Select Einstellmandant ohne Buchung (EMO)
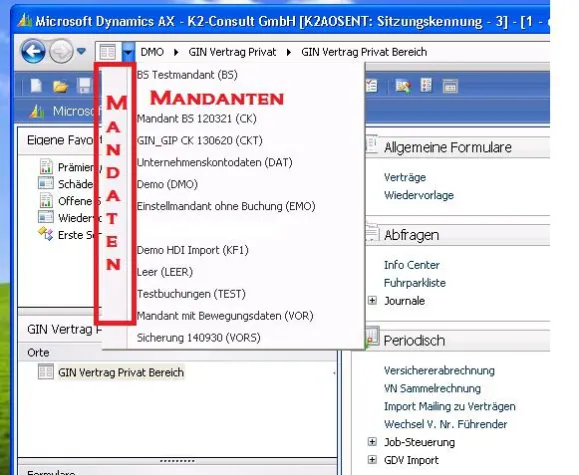The image size is (579, 475). coord(226,206)
